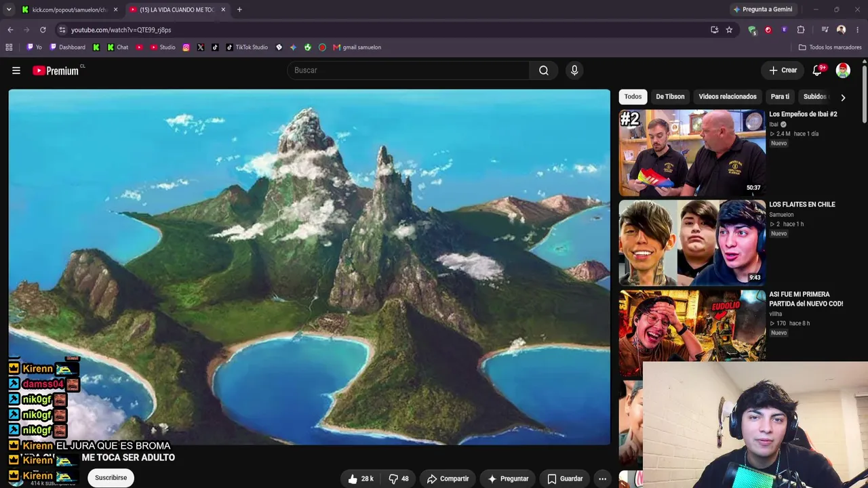This screenshot has height=488, width=868.
Task: Open the YouTube account avatar menu
Action: point(843,70)
